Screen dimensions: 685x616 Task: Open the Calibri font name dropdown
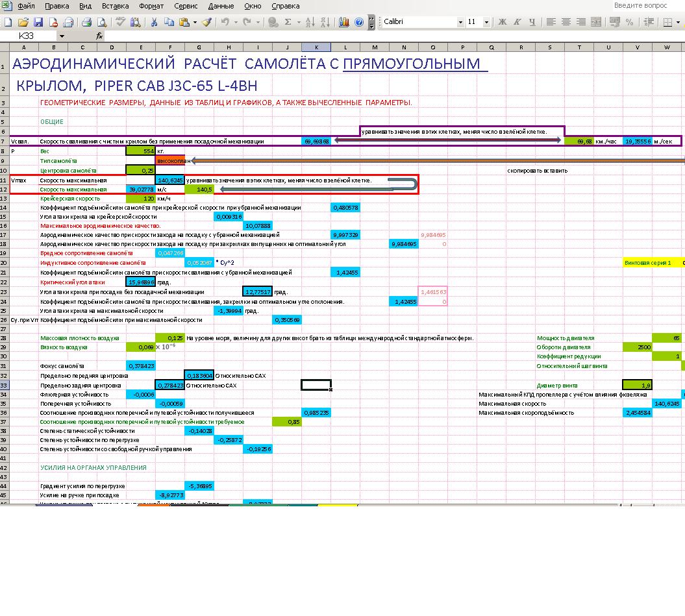pyautogui.click(x=460, y=22)
